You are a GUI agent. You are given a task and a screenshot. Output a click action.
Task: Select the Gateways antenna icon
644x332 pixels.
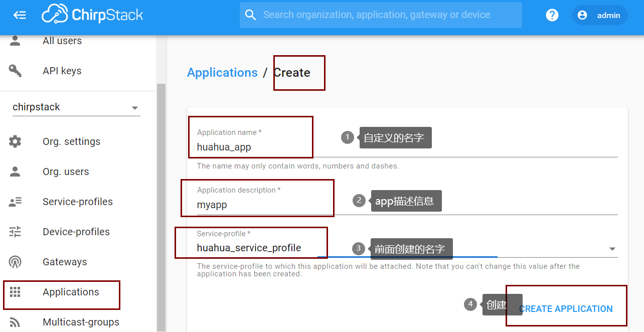click(15, 261)
